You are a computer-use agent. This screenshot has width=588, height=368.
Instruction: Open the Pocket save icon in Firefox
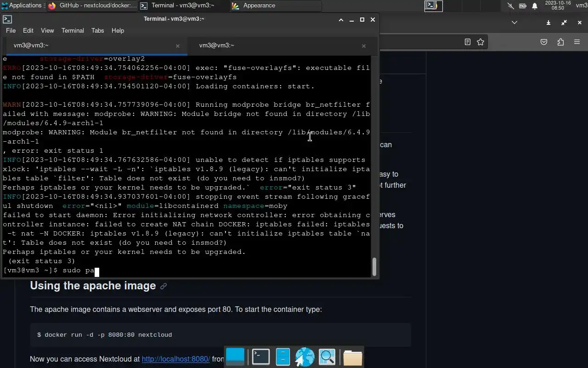544,42
